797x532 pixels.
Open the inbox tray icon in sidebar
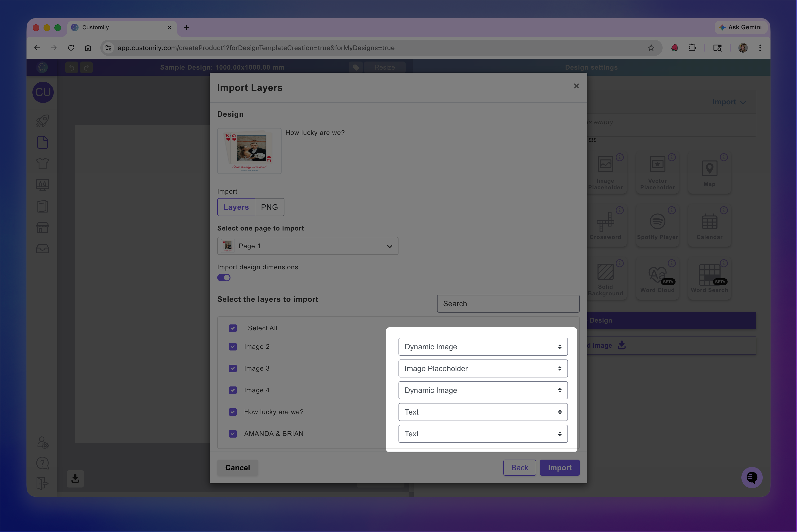tap(42, 249)
